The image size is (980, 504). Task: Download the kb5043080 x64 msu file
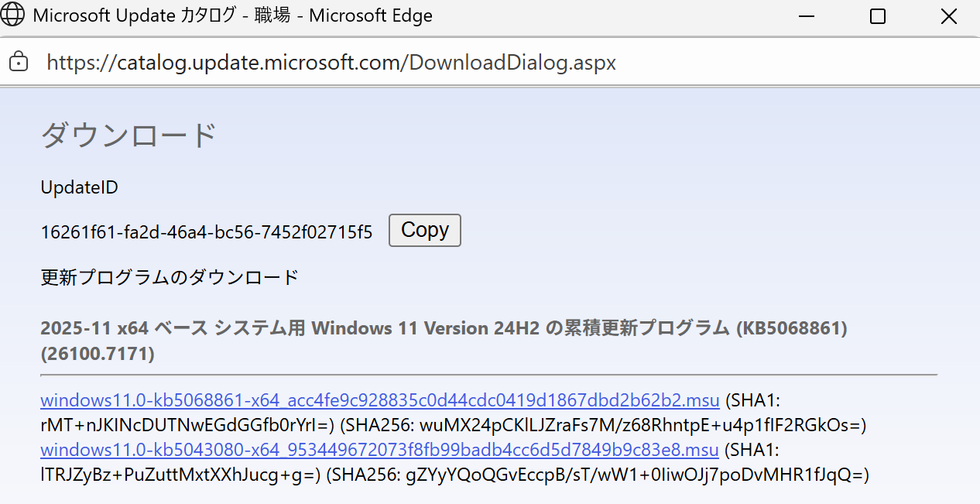coord(379,450)
